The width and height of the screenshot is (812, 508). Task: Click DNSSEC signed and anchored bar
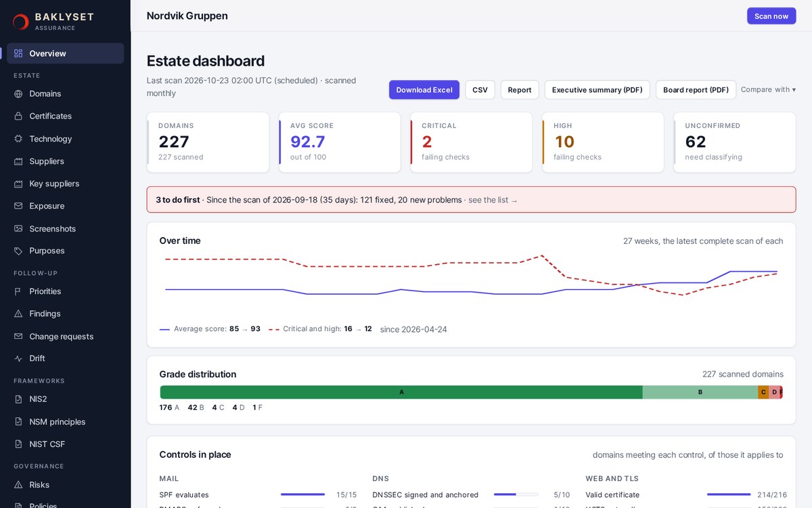point(516,494)
